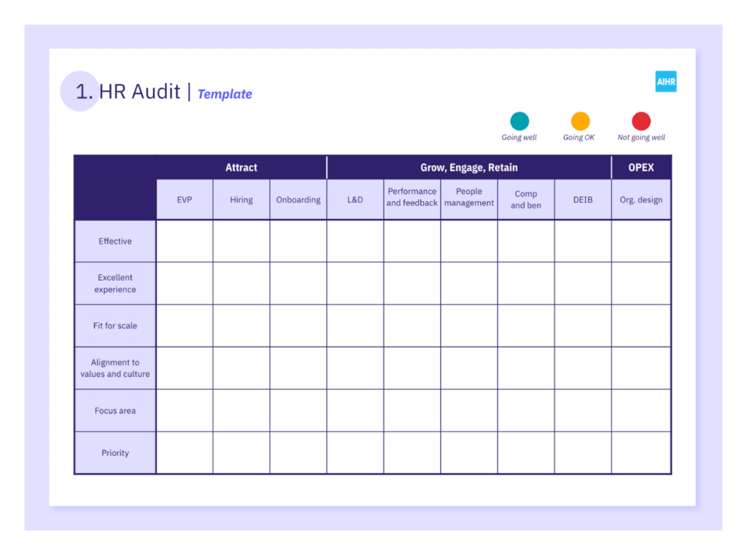Screen dimensions: 747x560
Task: Select the 'Excellent experience' row header
Action: click(115, 283)
